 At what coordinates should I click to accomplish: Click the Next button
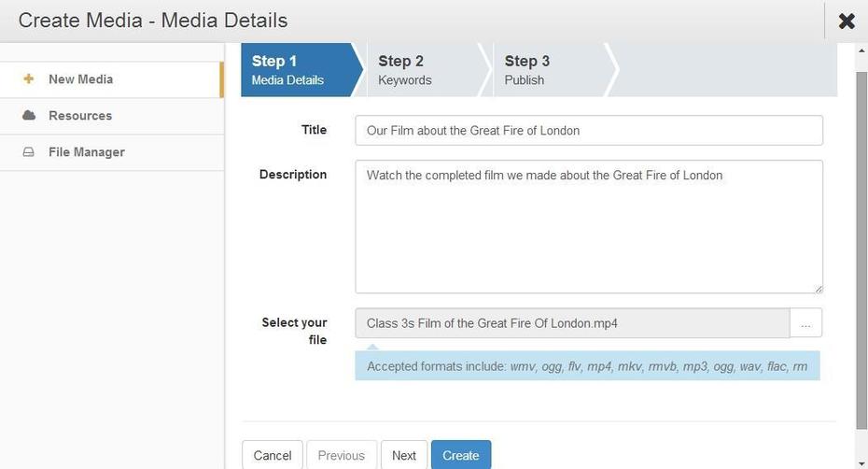coord(404,455)
